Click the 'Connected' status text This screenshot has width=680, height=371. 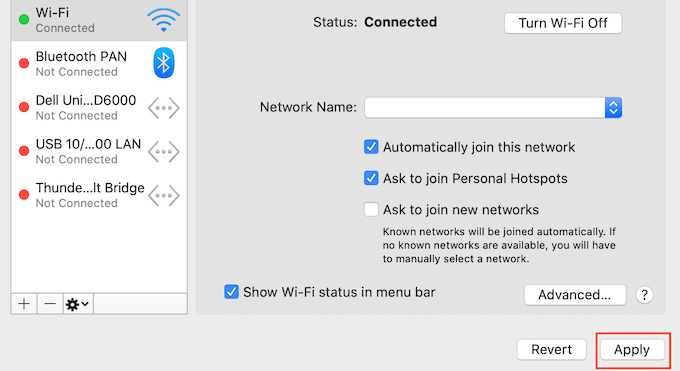click(x=400, y=22)
